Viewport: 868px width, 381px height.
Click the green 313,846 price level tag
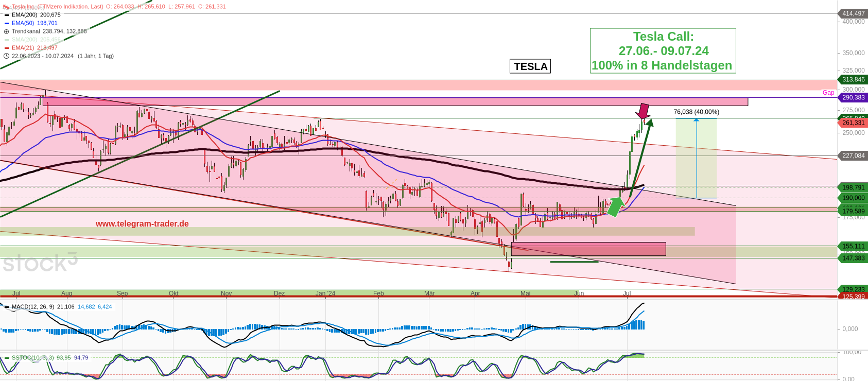pos(853,80)
